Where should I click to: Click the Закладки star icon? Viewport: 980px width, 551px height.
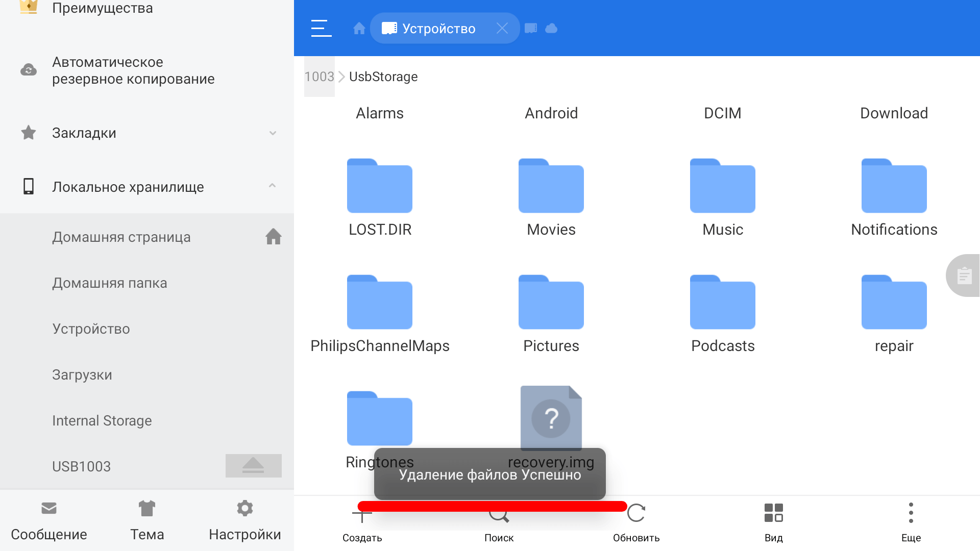[x=29, y=133]
